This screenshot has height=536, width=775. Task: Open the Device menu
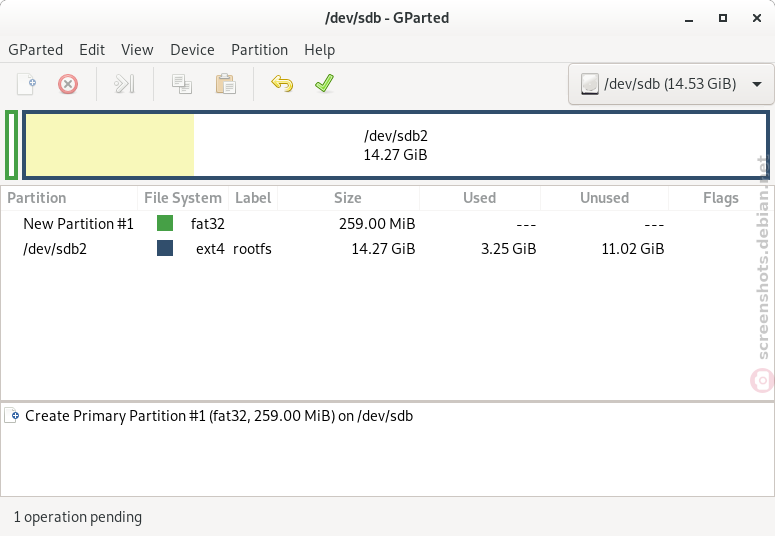pyautogui.click(x=192, y=49)
